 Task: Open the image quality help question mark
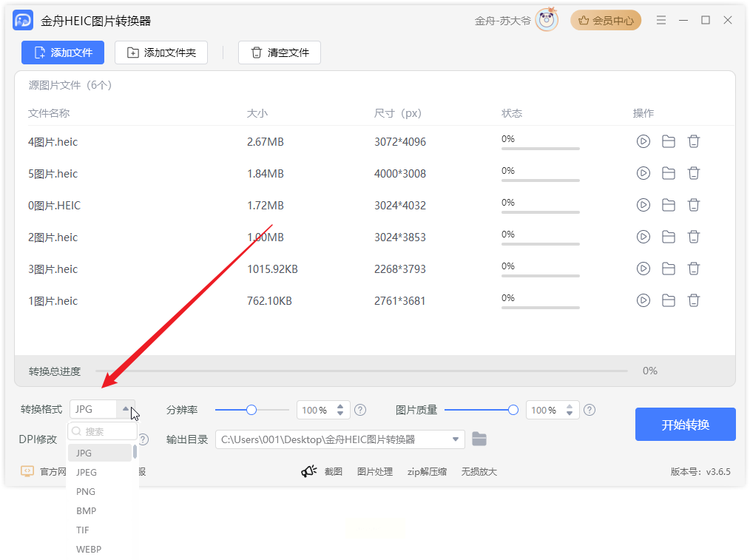pos(589,410)
